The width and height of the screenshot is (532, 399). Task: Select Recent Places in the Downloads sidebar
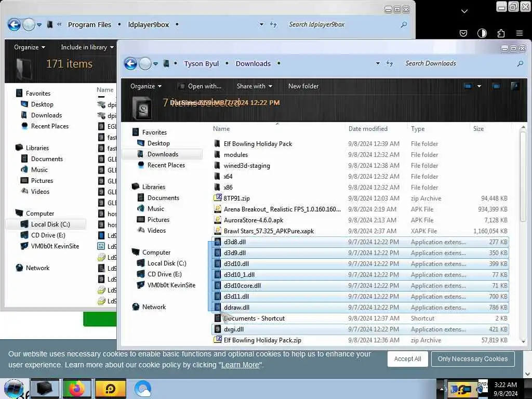pyautogui.click(x=166, y=165)
